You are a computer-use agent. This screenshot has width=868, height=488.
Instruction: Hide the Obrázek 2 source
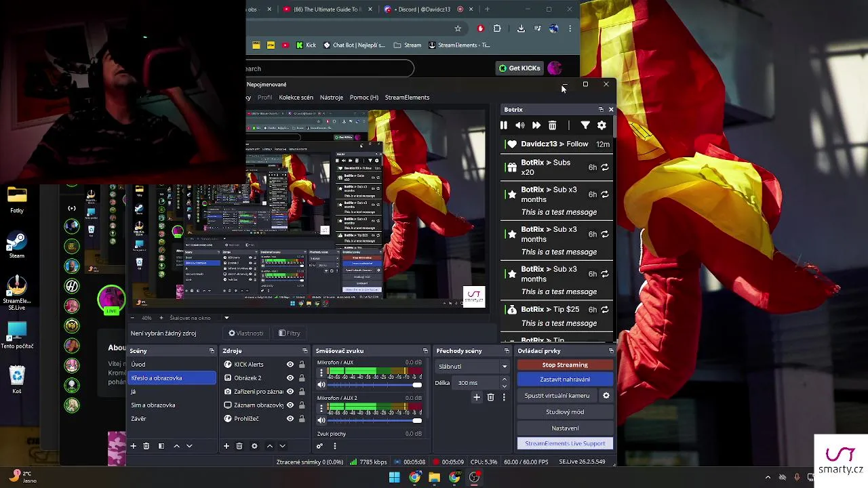tap(290, 378)
